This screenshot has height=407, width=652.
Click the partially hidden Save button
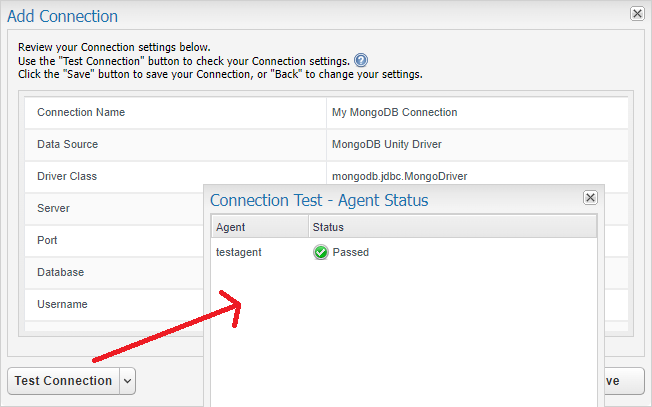click(x=624, y=381)
